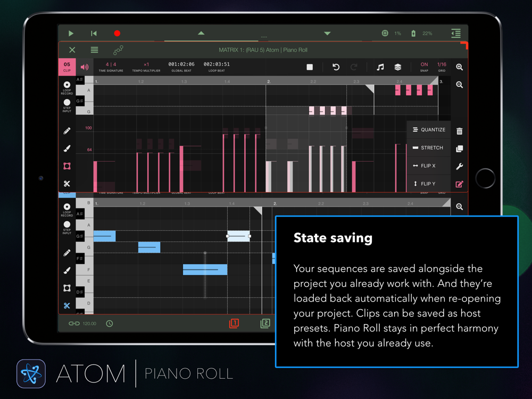Click the down triangle arrow in top bar
Viewport: 532px width, 399px height.
(327, 33)
